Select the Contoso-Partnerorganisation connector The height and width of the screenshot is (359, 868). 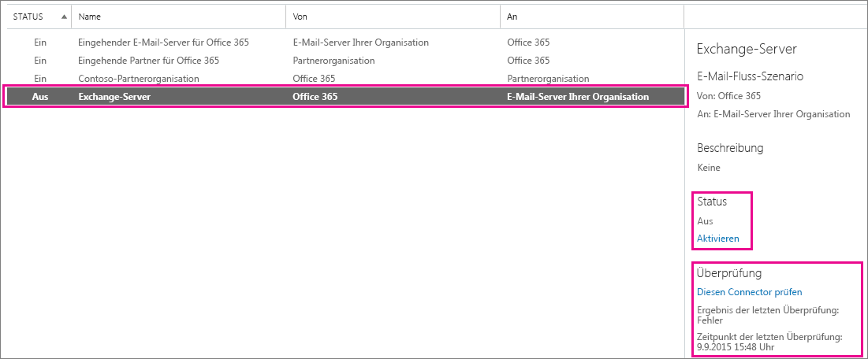[x=139, y=79]
